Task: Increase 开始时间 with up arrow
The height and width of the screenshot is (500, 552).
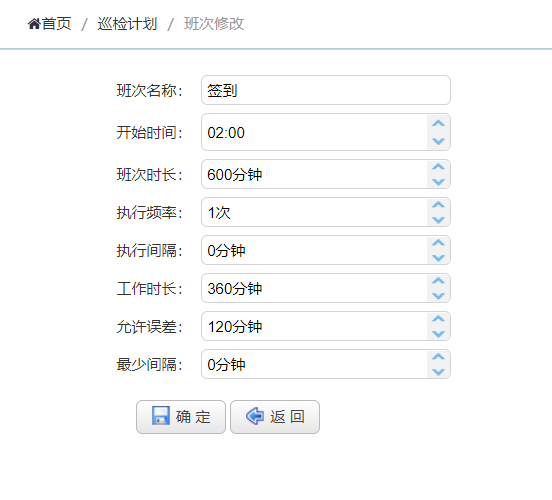Action: tap(438, 124)
